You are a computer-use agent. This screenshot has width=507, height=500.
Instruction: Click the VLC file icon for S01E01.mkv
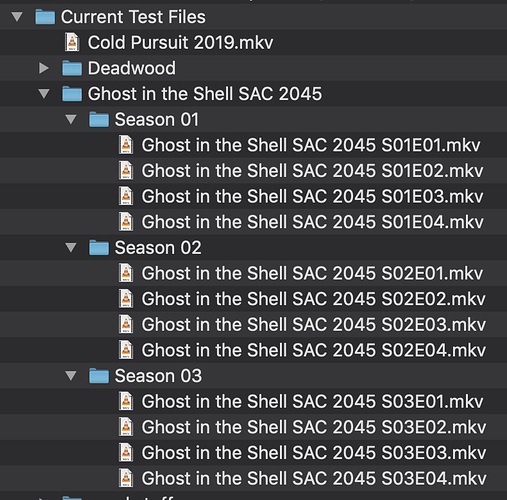pyautogui.click(x=126, y=145)
